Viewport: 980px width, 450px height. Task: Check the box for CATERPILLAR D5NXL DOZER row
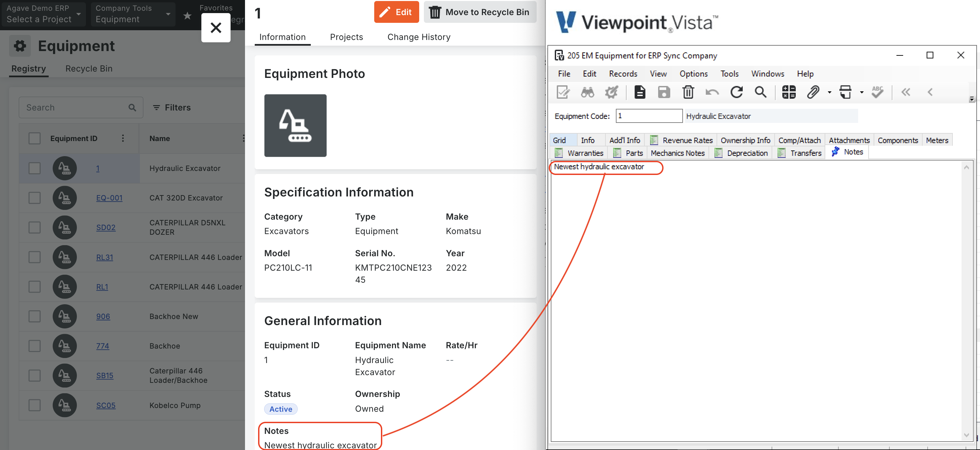click(35, 228)
